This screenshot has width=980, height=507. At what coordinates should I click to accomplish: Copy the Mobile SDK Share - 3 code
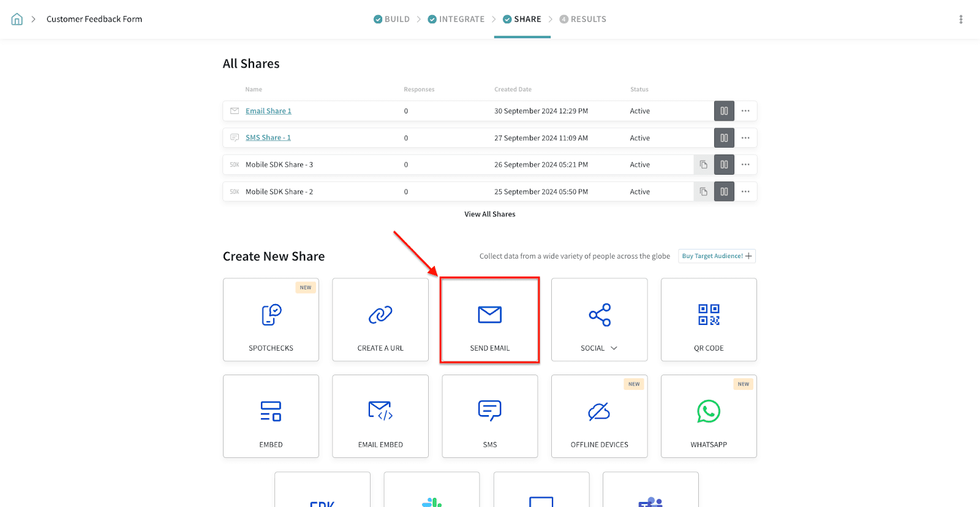[703, 165]
